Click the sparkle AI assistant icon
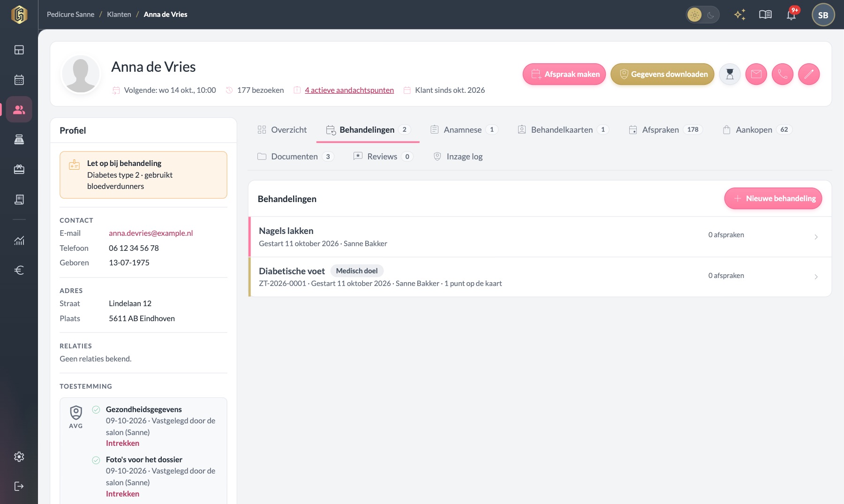This screenshot has width=844, height=504. [739, 15]
